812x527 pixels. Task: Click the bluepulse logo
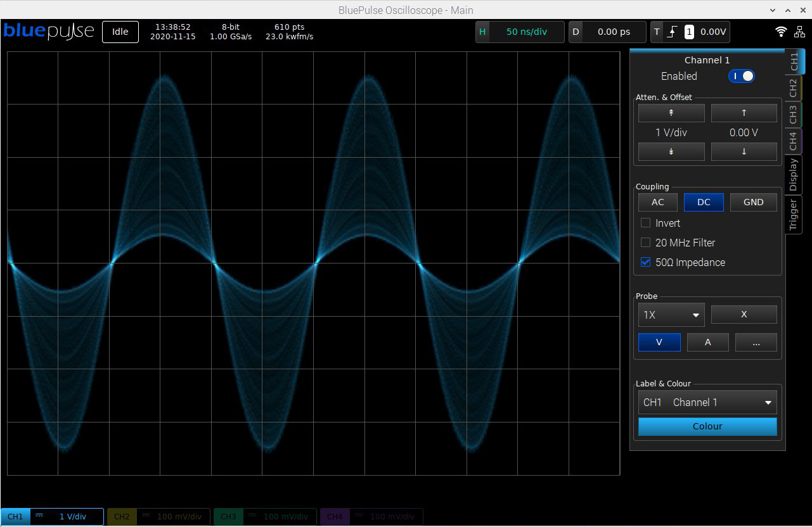49,31
